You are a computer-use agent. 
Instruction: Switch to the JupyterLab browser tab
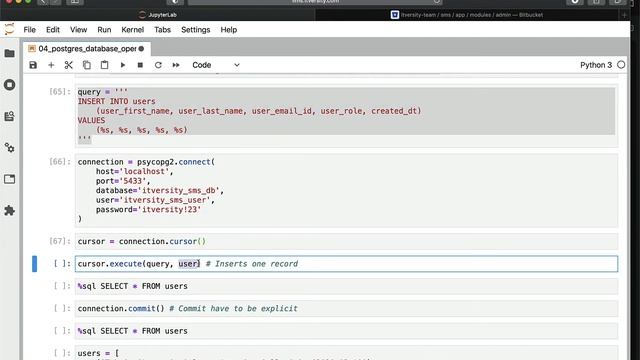pyautogui.click(x=158, y=15)
